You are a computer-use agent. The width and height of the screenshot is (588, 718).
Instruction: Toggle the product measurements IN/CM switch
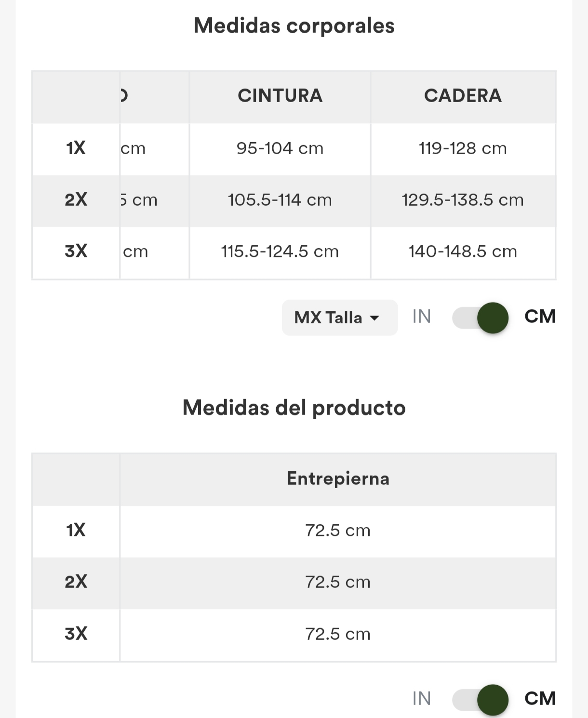tap(481, 700)
